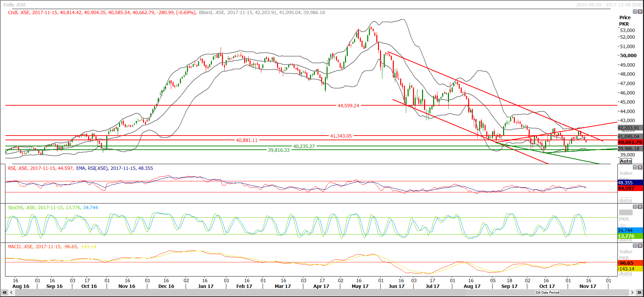Click the Auto scale button in the MACD panel
644x297 pixels.
pyautogui.click(x=626, y=273)
